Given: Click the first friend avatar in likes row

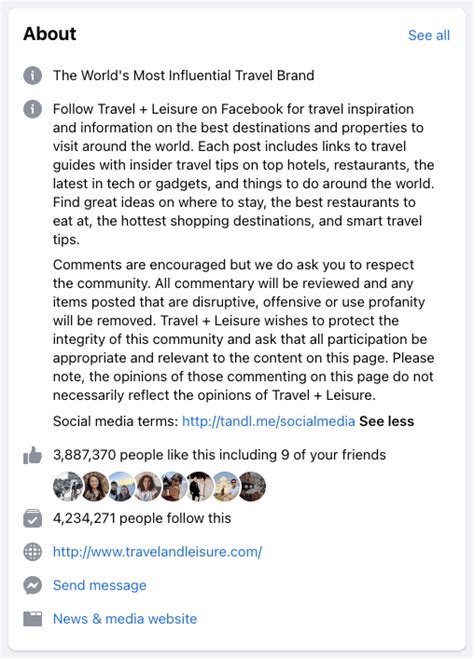Looking at the screenshot, I should click(x=67, y=486).
